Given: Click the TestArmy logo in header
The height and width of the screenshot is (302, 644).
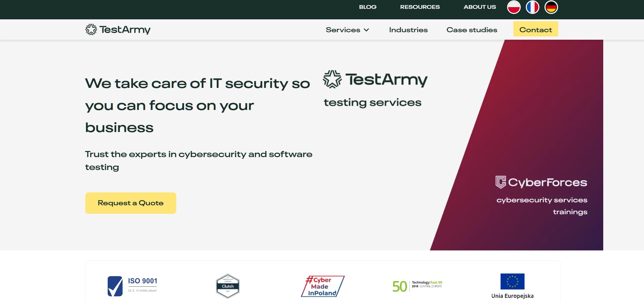Looking at the screenshot, I should click(118, 30).
